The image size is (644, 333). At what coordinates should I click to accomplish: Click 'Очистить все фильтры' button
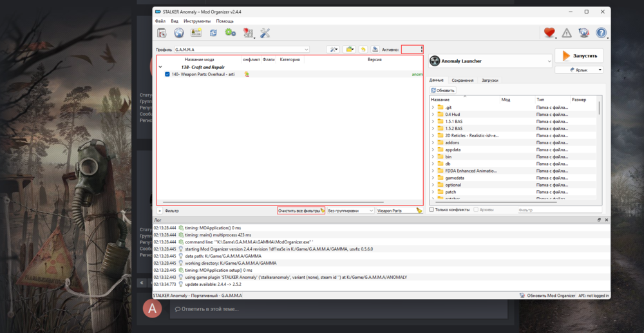[x=299, y=211]
